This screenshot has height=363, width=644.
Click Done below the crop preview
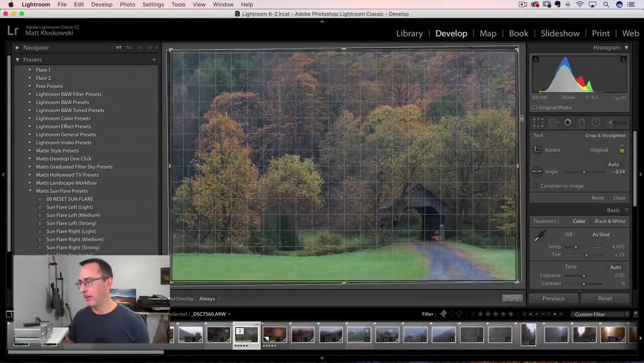(x=512, y=299)
